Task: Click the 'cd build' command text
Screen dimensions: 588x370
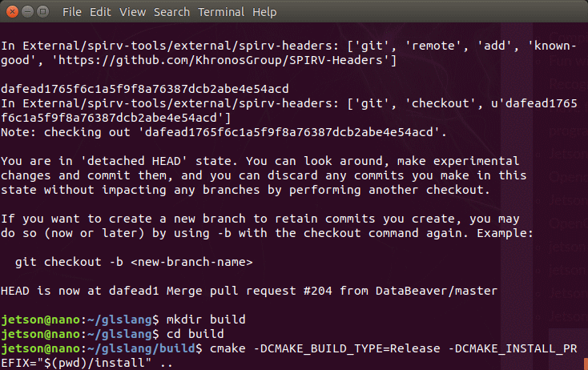Action: pyautogui.click(x=195, y=334)
